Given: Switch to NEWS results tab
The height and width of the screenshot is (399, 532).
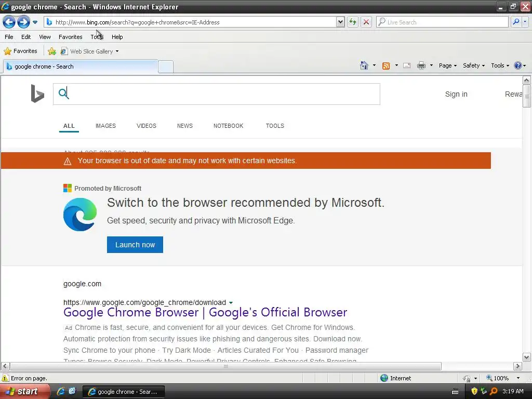Looking at the screenshot, I should pyautogui.click(x=184, y=126).
